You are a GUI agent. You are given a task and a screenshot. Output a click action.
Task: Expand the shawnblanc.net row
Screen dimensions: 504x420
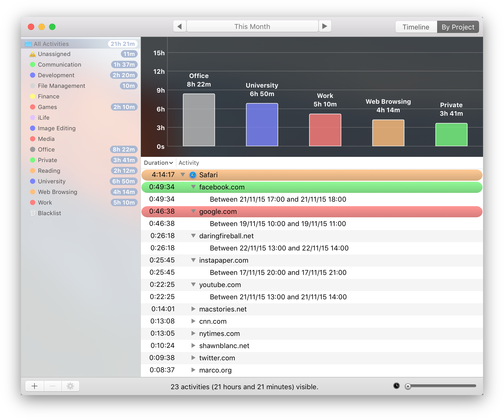[193, 346]
